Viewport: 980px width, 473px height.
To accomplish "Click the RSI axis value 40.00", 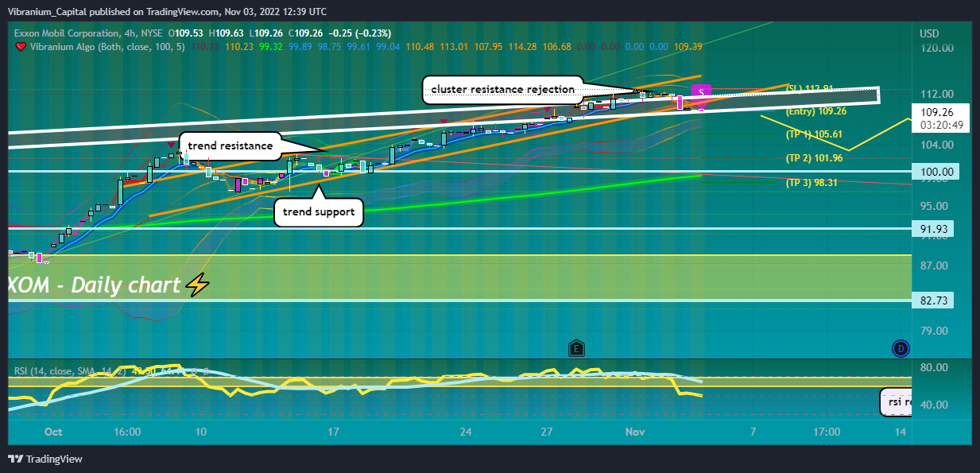I will pos(934,405).
